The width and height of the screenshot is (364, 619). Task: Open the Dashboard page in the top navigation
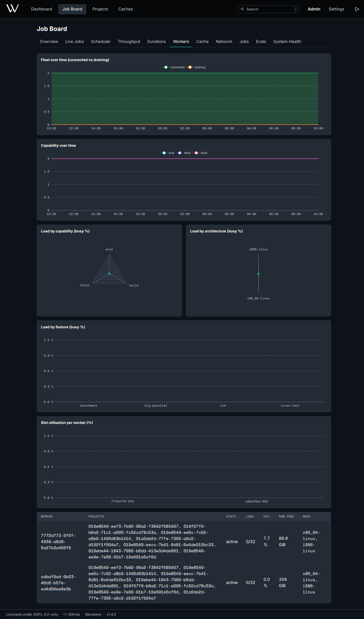[42, 9]
